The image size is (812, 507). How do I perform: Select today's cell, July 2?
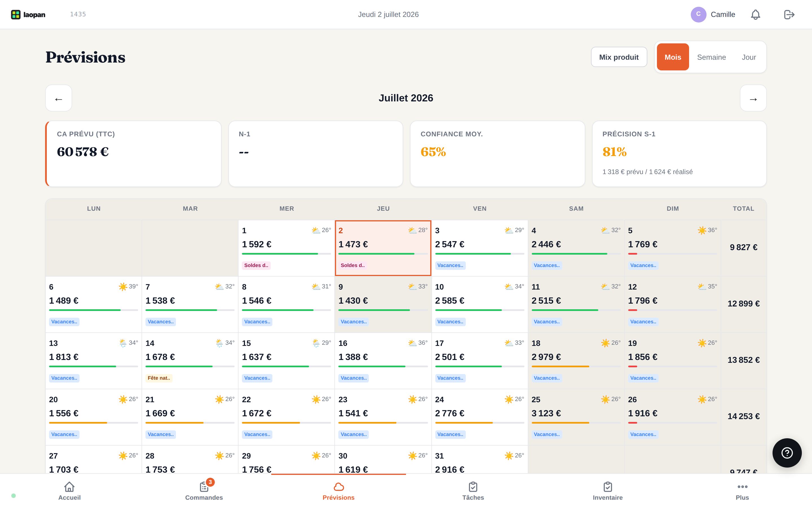coord(383,248)
